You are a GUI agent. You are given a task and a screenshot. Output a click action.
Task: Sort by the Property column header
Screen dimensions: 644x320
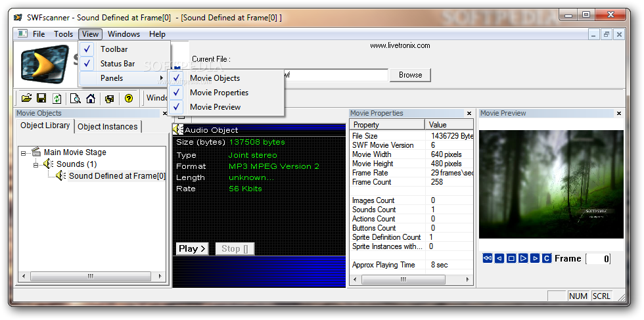387,124
